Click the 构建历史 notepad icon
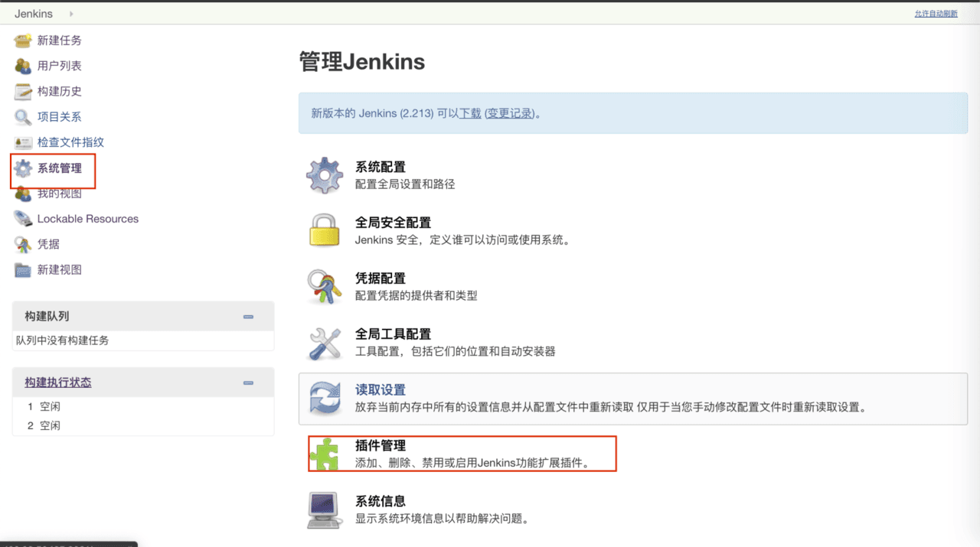The image size is (980, 547). tap(23, 92)
